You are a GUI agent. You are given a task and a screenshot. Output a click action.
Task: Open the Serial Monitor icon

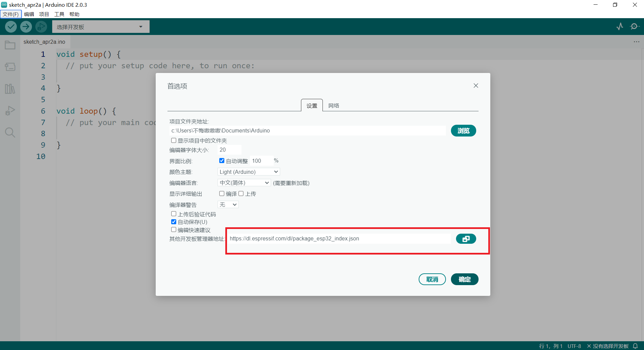(x=635, y=27)
